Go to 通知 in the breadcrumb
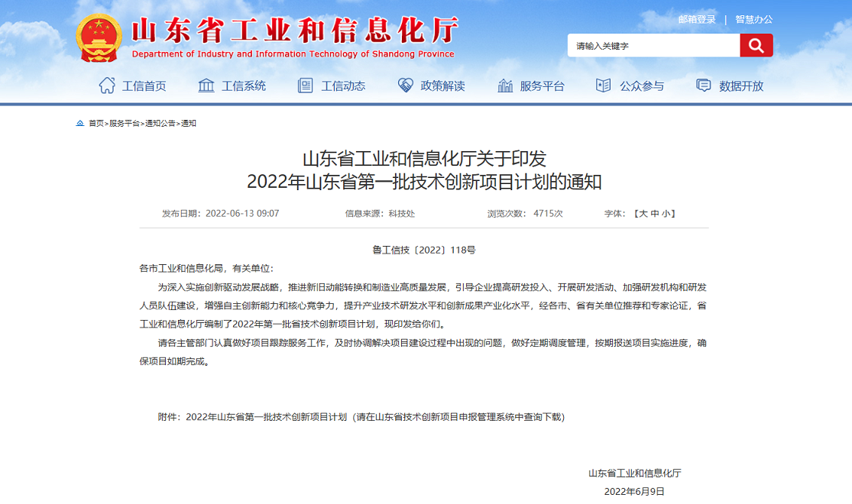The image size is (852, 504). pyautogui.click(x=189, y=123)
